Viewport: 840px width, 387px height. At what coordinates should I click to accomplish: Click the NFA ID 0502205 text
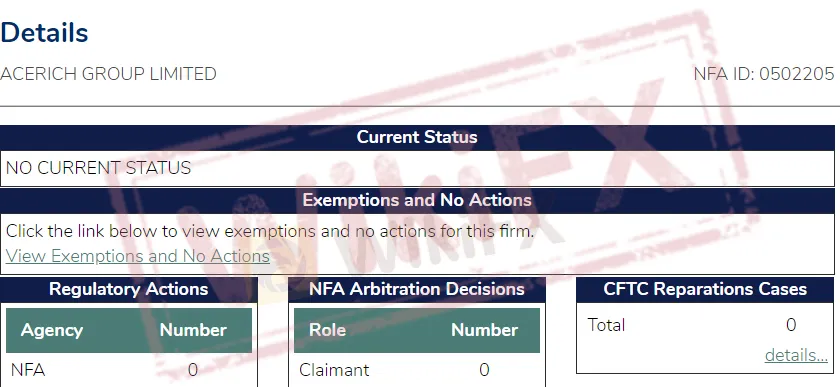764,74
